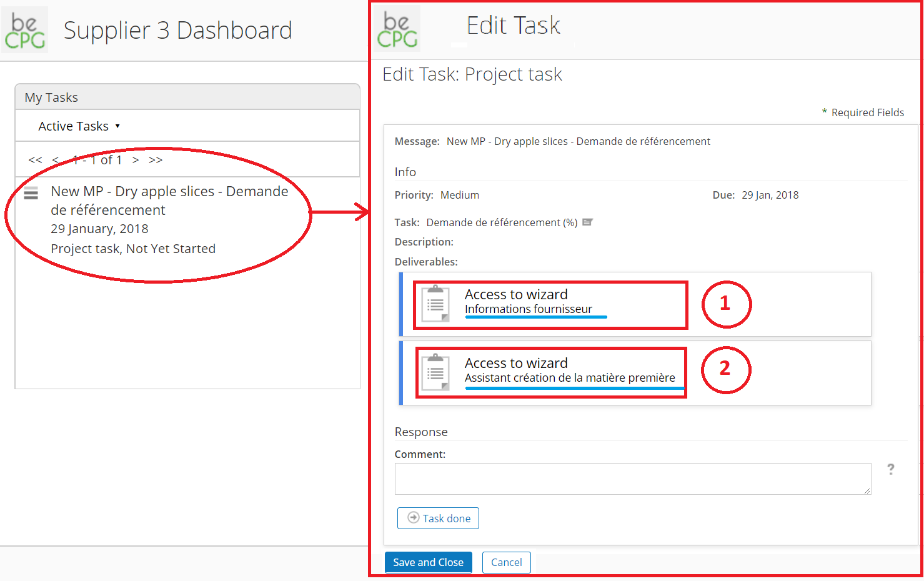Click the Message text New MP - Dry apple slices
Viewport: 924px width, 581px height.
click(x=578, y=141)
